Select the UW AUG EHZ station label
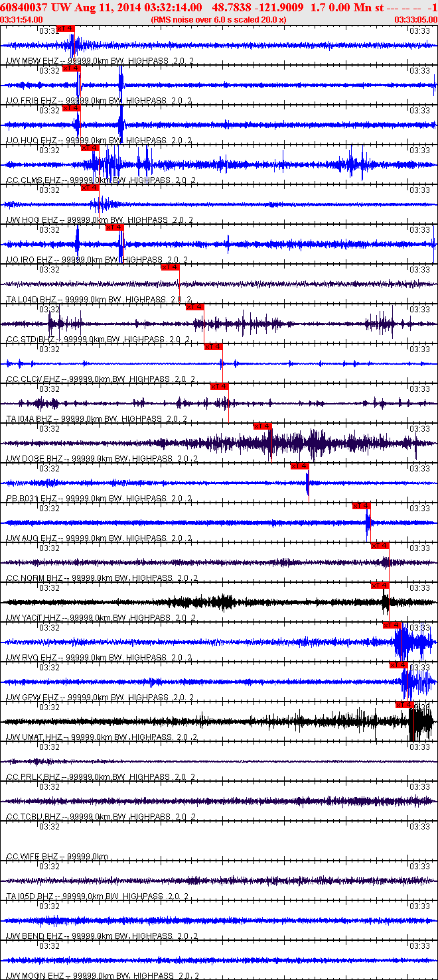The height and width of the screenshot is (980, 438). [x=100, y=538]
